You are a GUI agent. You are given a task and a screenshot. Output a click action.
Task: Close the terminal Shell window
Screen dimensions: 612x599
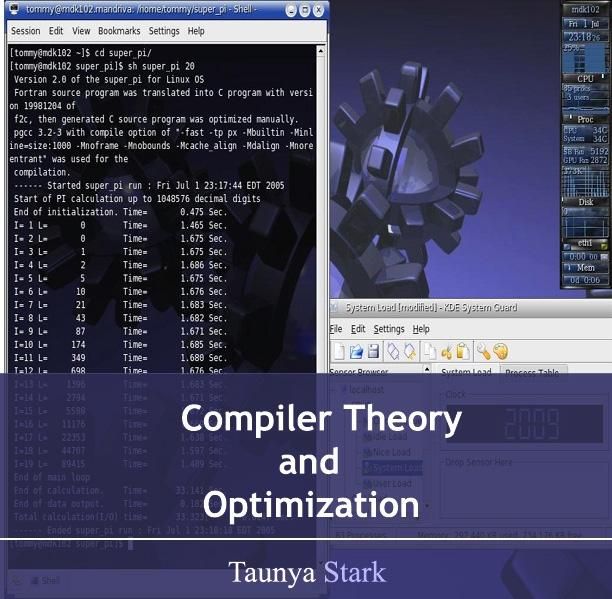point(318,10)
